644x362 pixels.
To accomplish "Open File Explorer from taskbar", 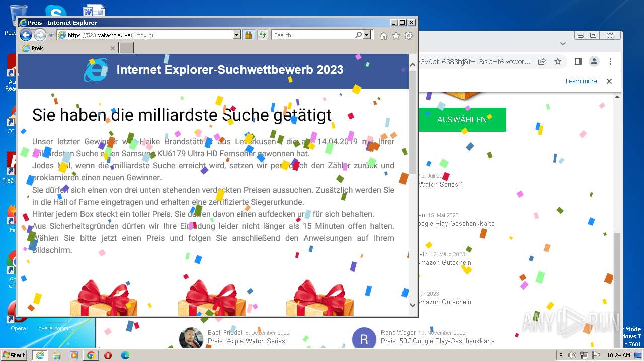I will [x=57, y=355].
